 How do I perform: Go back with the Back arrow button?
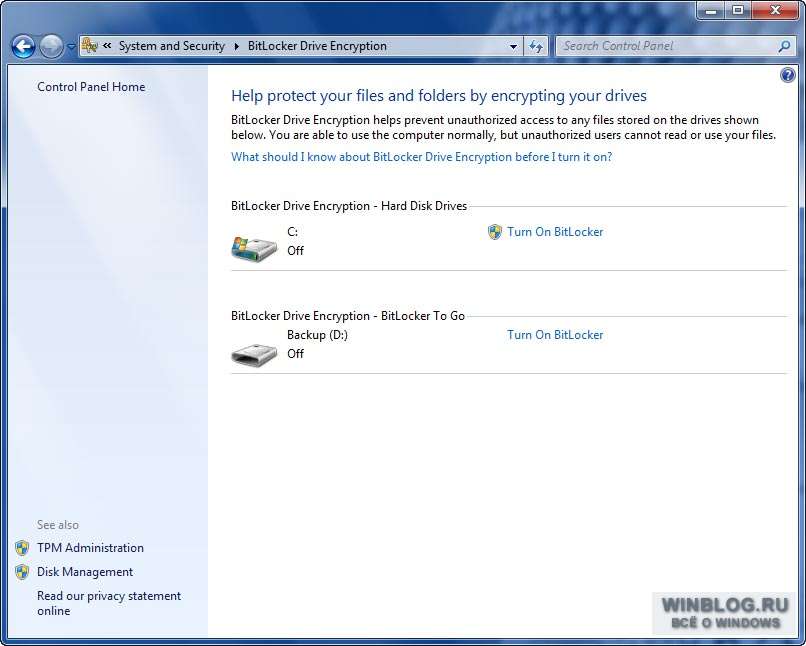23,47
